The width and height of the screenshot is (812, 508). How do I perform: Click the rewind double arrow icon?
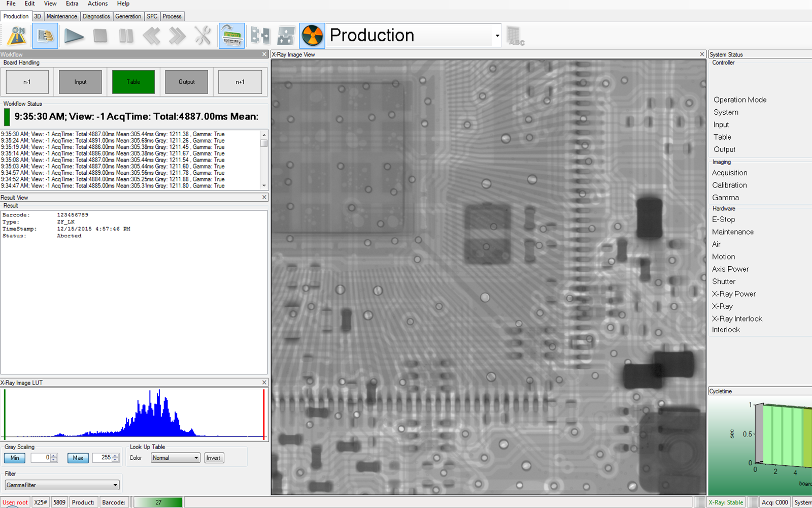click(151, 36)
